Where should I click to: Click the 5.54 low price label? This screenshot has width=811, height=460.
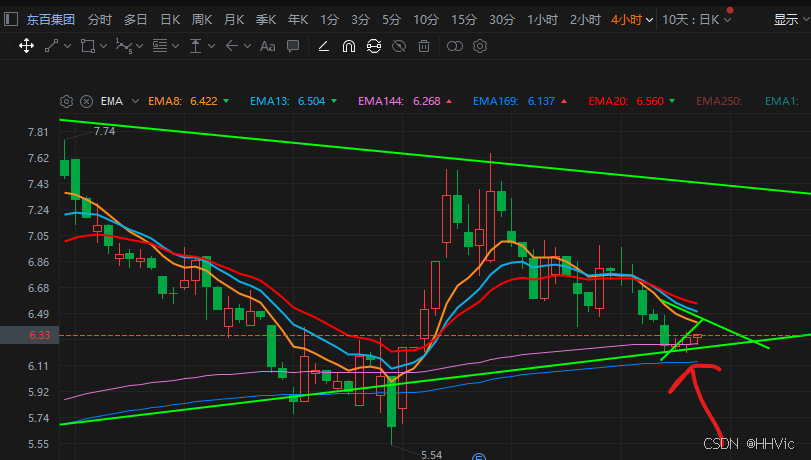tap(431, 454)
